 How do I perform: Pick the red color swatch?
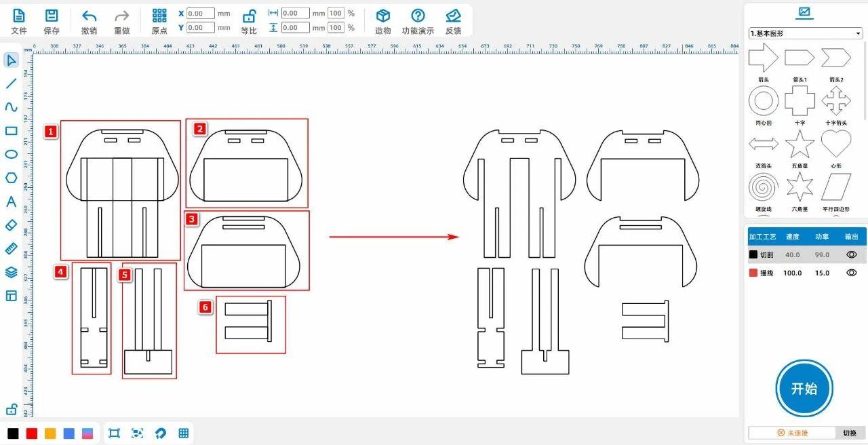click(32, 433)
